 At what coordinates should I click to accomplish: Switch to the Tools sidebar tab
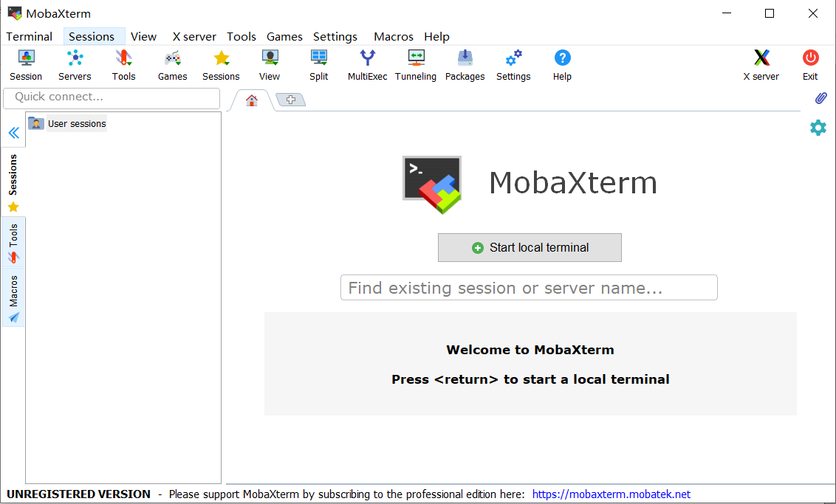click(13, 238)
